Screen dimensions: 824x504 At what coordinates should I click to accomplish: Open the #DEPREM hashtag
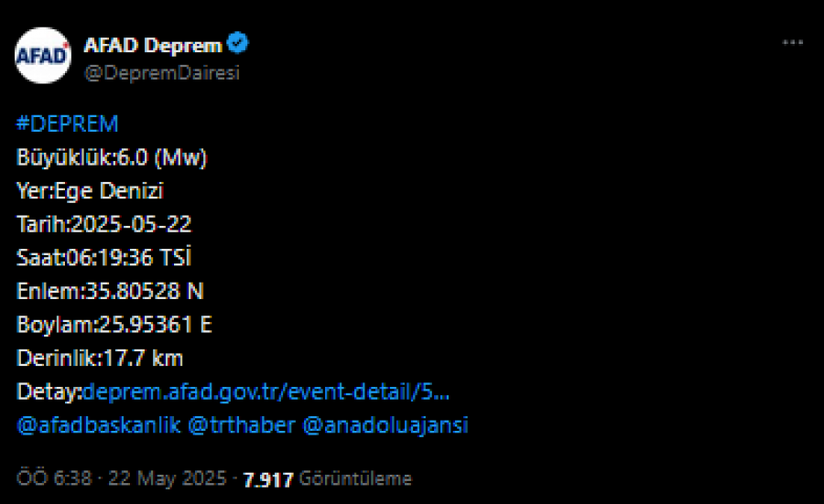click(67, 124)
